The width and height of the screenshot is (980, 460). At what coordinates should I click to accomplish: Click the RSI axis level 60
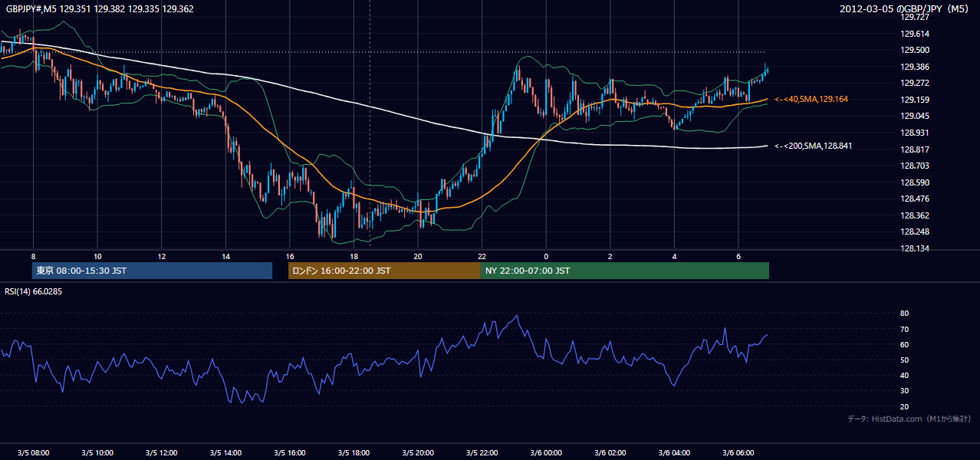(x=904, y=344)
